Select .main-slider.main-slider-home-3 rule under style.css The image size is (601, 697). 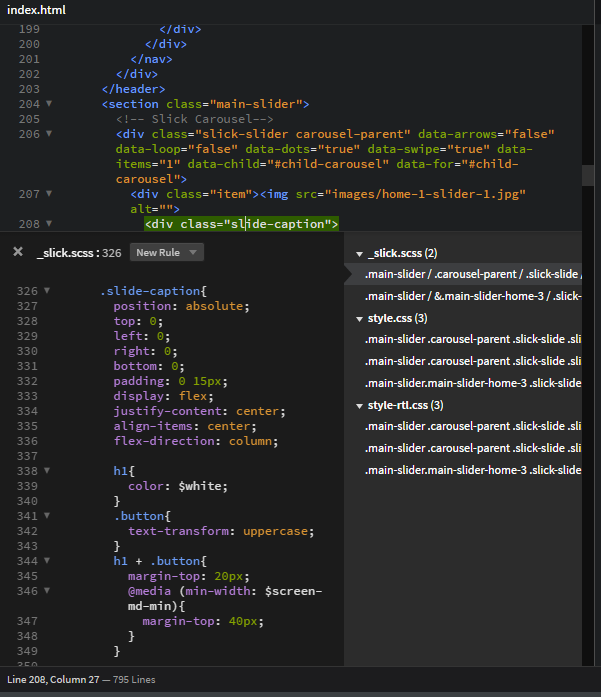[472, 383]
